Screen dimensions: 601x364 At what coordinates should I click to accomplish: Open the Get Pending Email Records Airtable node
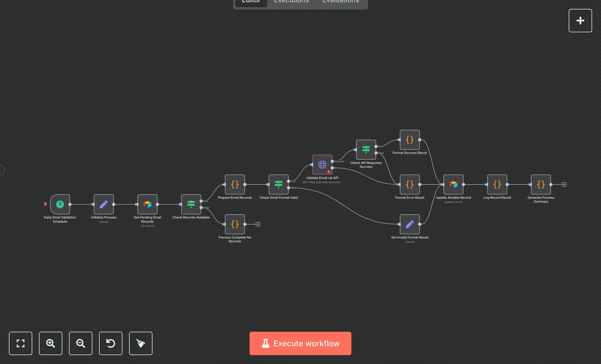point(147,204)
